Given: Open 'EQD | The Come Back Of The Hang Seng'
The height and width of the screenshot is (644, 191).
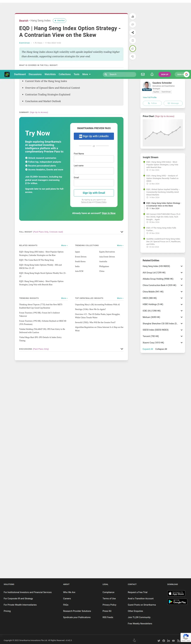Looking at the screenshot, I should (x=36, y=260).
